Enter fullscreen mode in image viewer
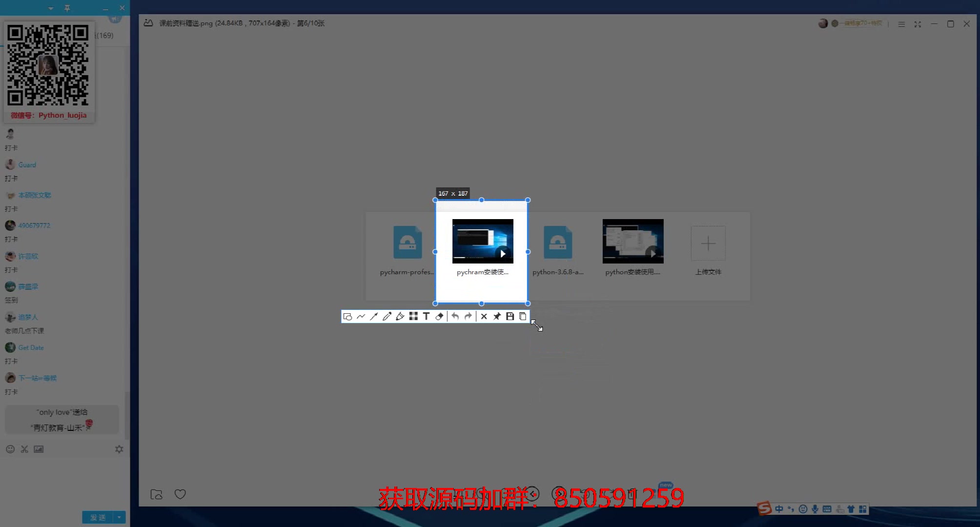Screen dimensions: 980x527 pos(918,24)
